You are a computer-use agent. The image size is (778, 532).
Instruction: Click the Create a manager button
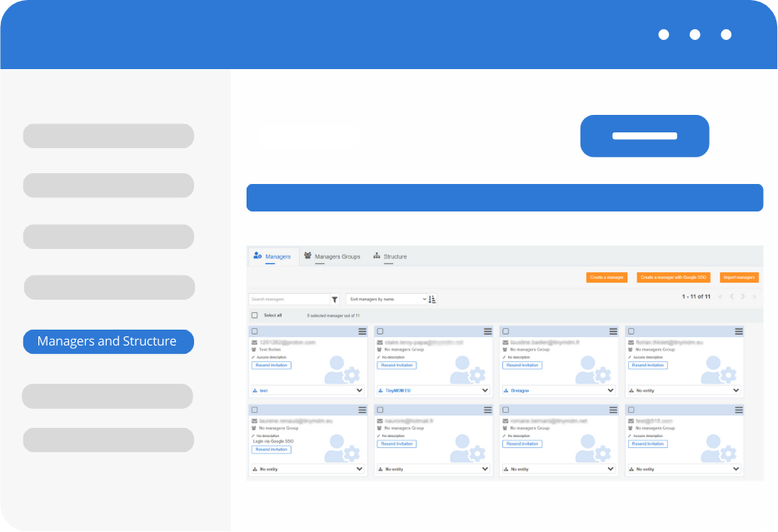tap(606, 277)
